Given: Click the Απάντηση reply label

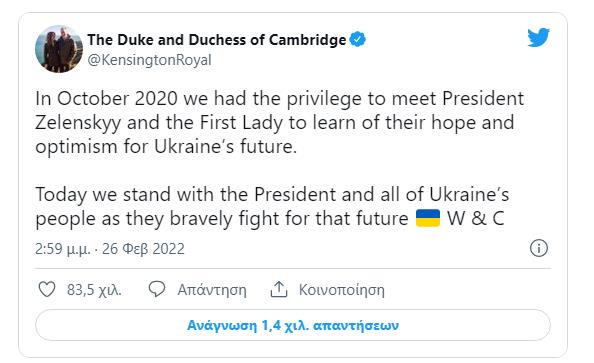Looking at the screenshot, I should 212,290.
